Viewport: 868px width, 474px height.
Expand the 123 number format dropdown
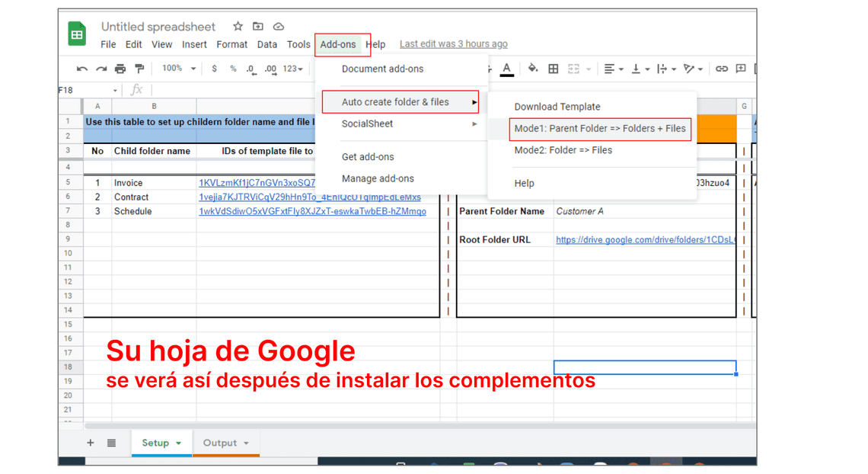(293, 69)
